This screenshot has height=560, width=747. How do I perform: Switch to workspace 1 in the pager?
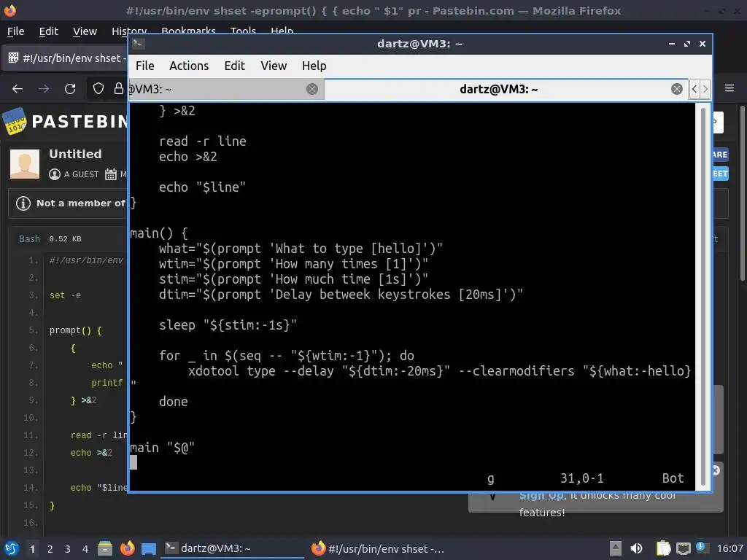click(32, 549)
